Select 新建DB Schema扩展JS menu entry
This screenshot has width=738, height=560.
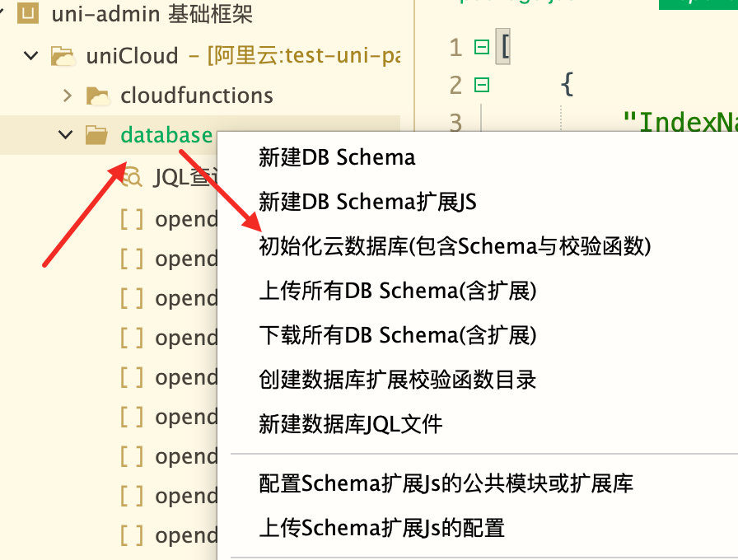point(367,202)
